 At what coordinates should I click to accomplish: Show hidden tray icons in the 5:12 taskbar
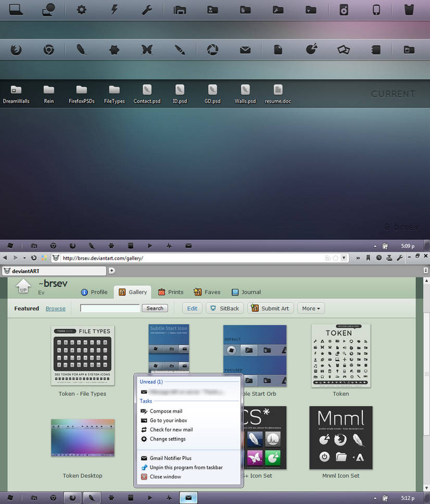click(375, 498)
